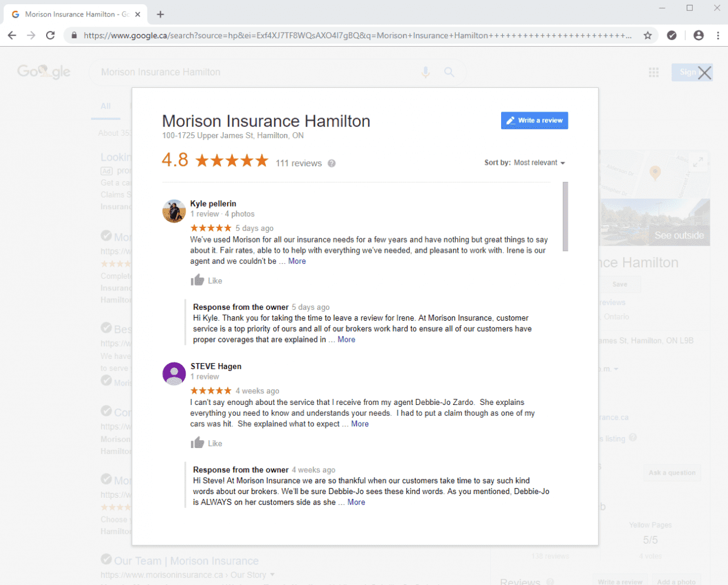The height and width of the screenshot is (585, 728).
Task: Click Our Team | Morison Insurance result link
Action: point(186,561)
